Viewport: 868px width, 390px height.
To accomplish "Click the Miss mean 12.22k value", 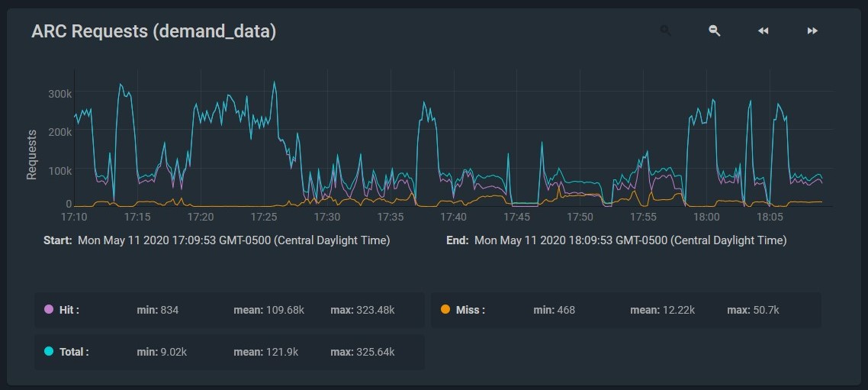I will tap(662, 310).
